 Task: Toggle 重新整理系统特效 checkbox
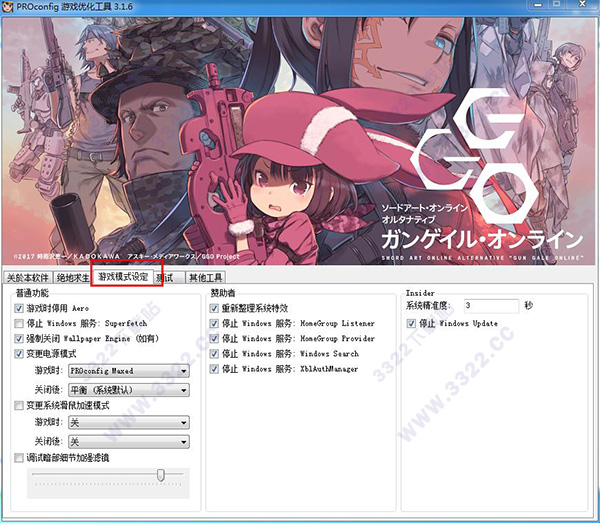[x=214, y=308]
